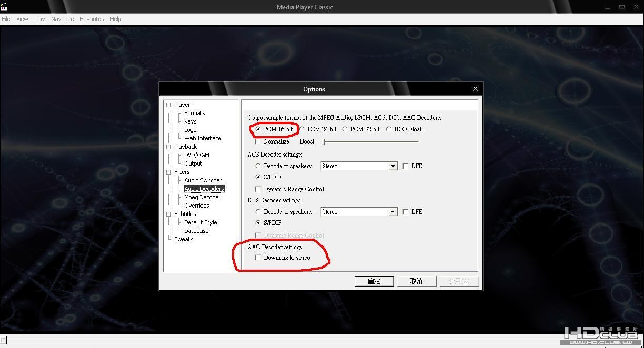Image resolution: width=644 pixels, height=348 pixels.
Task: Click the playback seek bar handle
Action: 3,340
